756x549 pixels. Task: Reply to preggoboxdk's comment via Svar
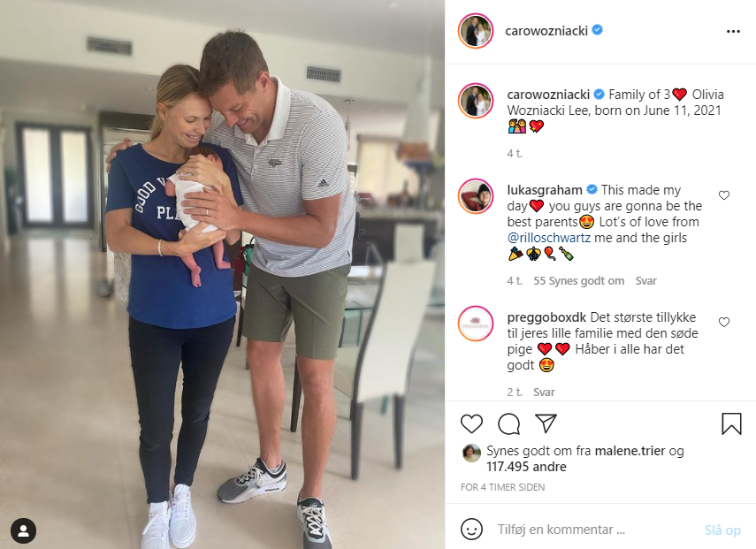[544, 393]
